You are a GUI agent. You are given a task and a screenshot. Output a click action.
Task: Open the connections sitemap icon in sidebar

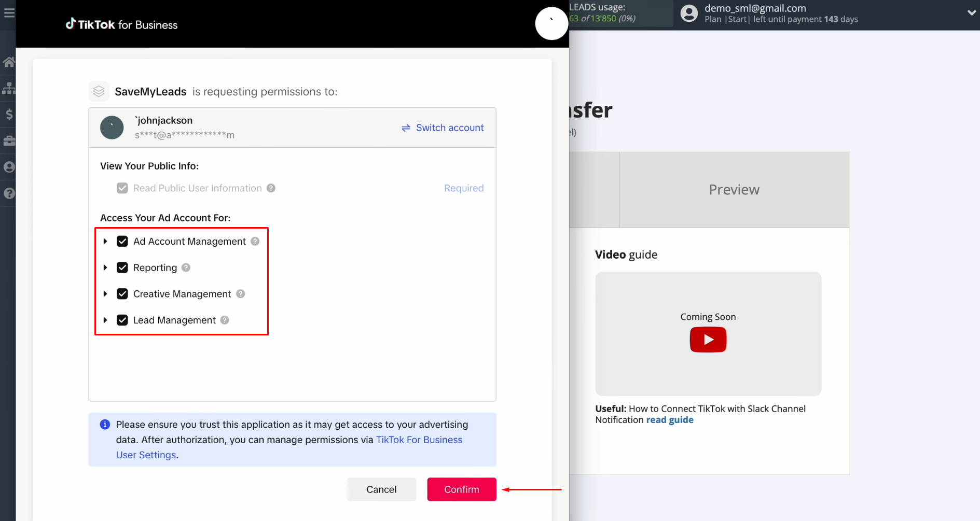click(9, 88)
